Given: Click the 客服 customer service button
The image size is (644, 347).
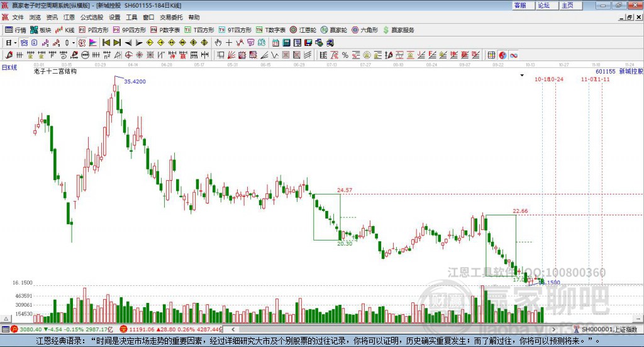Looking at the screenshot, I should point(523,5).
